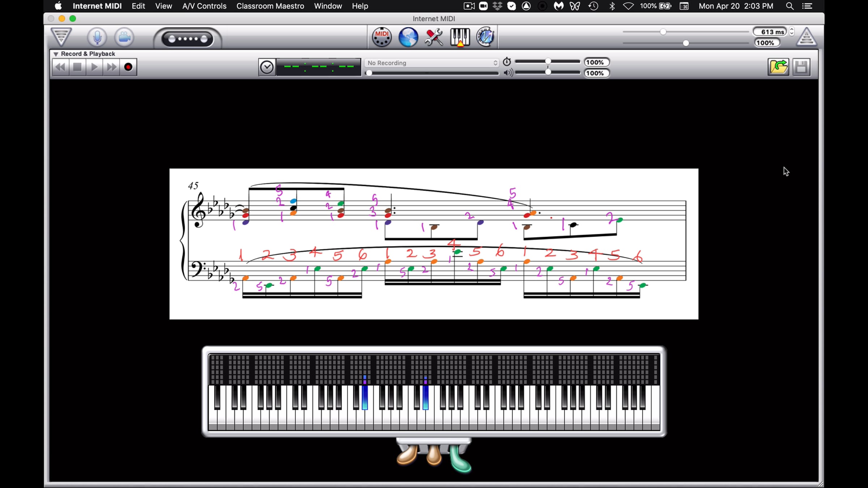Image resolution: width=868 pixels, height=488 pixels.
Task: Open the wrench and screwdriver tools icon
Action: coord(434,37)
